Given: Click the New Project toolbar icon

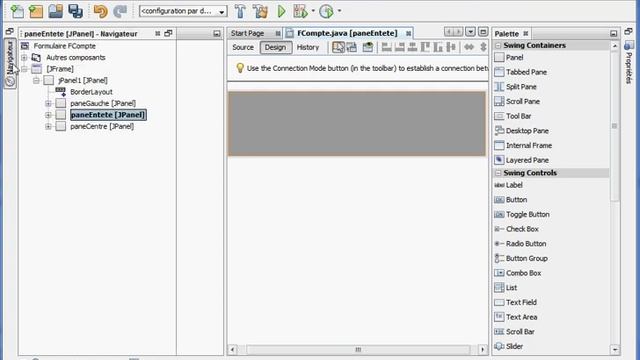Looking at the screenshot, I should coord(36,11).
